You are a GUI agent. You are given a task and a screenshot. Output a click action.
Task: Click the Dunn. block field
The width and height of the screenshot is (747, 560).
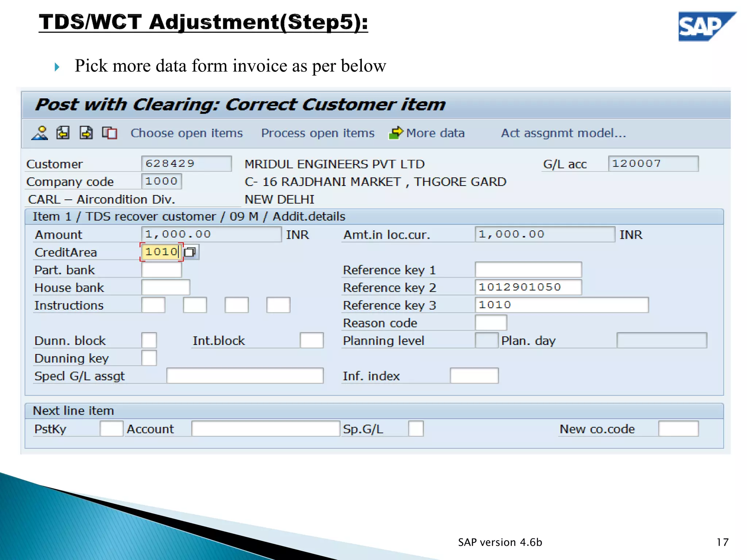pyautogui.click(x=149, y=341)
